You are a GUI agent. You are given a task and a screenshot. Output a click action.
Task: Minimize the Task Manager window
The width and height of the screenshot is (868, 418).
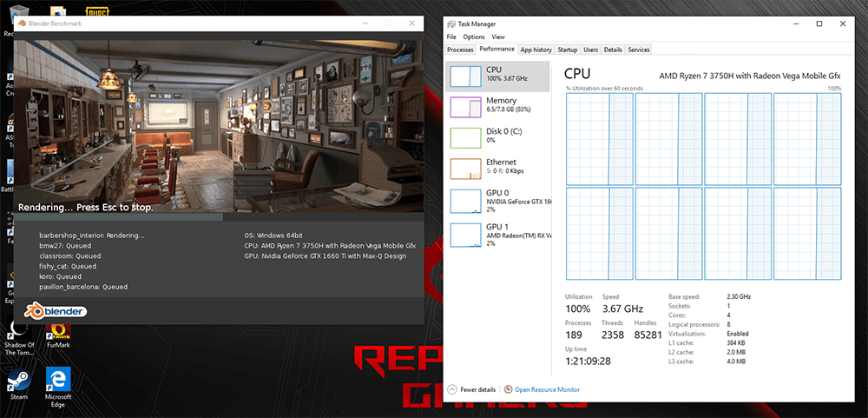click(795, 23)
